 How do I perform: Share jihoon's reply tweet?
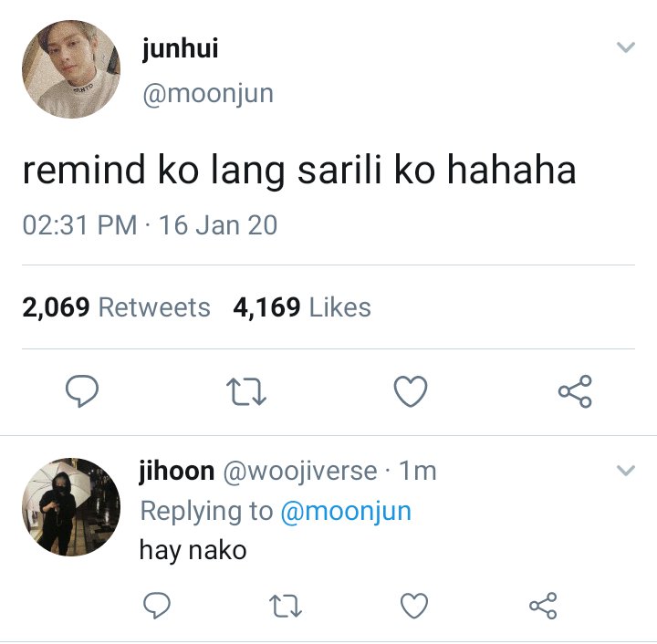click(543, 606)
